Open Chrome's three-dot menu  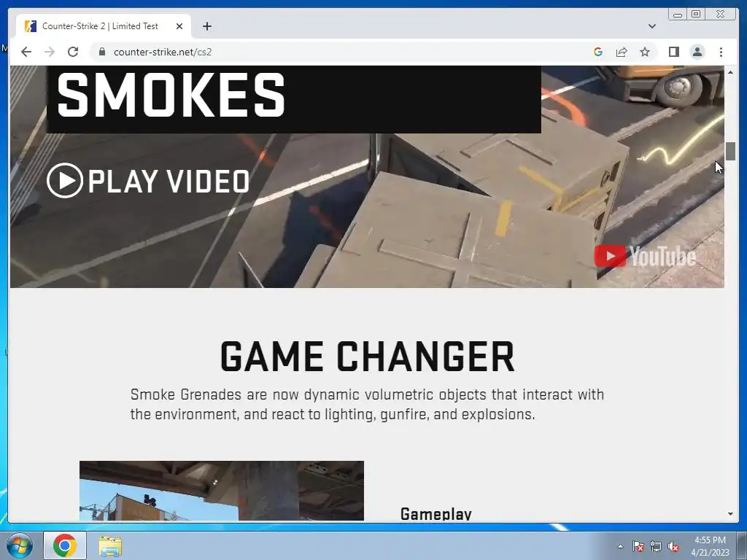721,52
